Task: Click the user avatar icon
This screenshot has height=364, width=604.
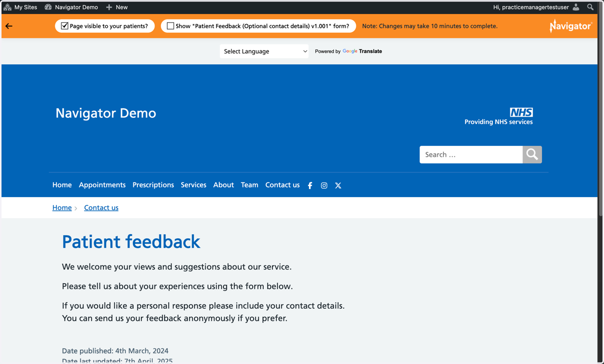Action: [x=576, y=7]
